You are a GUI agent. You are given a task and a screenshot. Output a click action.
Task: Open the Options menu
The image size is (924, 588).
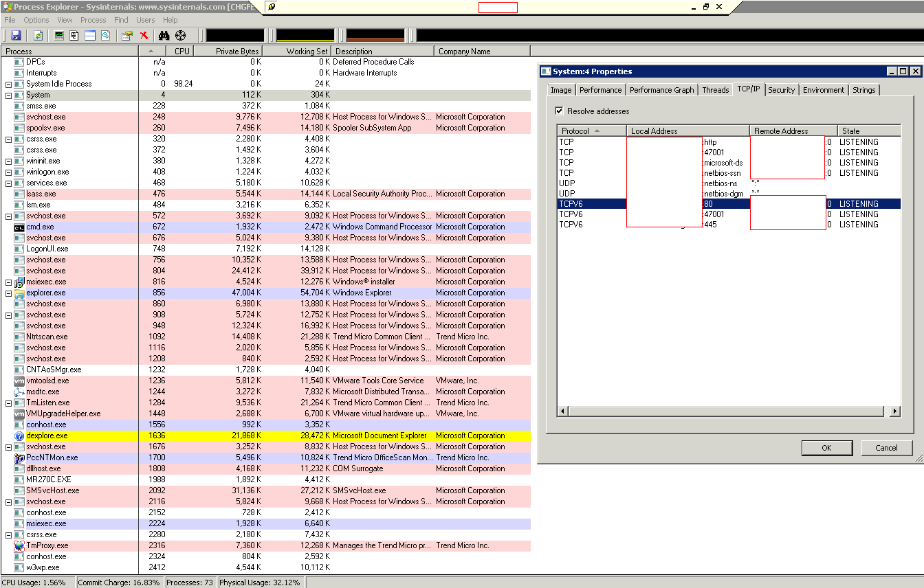click(x=36, y=20)
